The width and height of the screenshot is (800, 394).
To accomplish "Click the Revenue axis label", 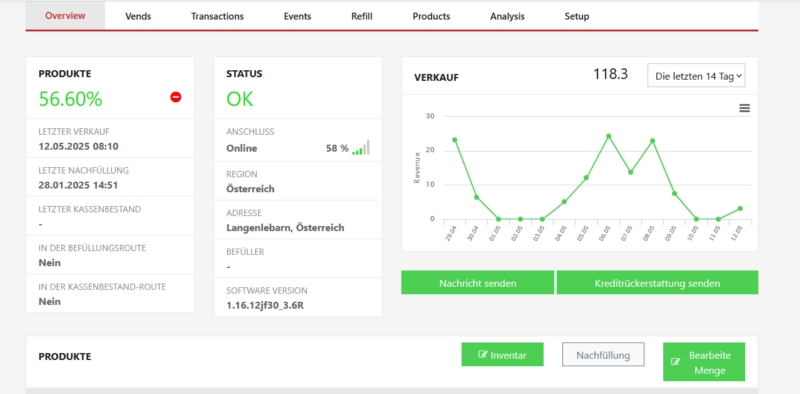I will 417,168.
